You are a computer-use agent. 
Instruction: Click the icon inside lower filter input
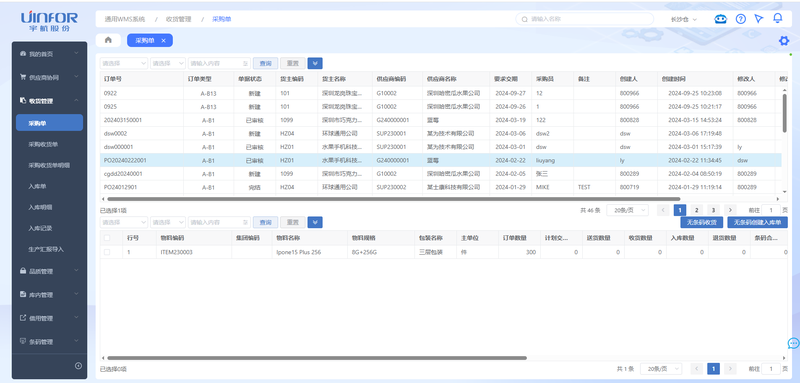pyautogui.click(x=245, y=223)
